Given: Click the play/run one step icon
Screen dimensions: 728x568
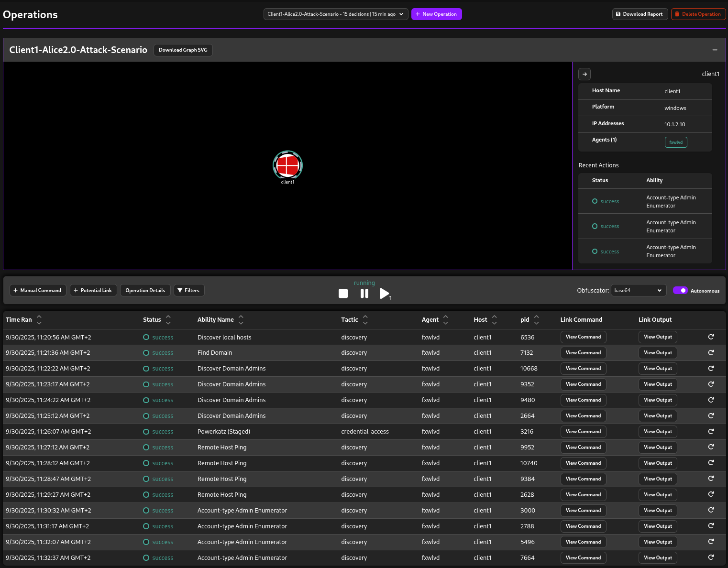Looking at the screenshot, I should point(384,294).
